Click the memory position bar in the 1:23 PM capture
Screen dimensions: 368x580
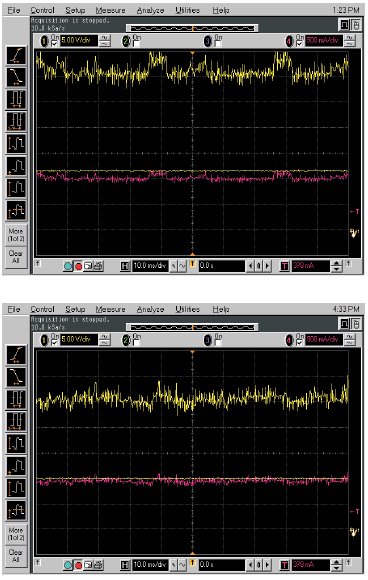click(192, 28)
